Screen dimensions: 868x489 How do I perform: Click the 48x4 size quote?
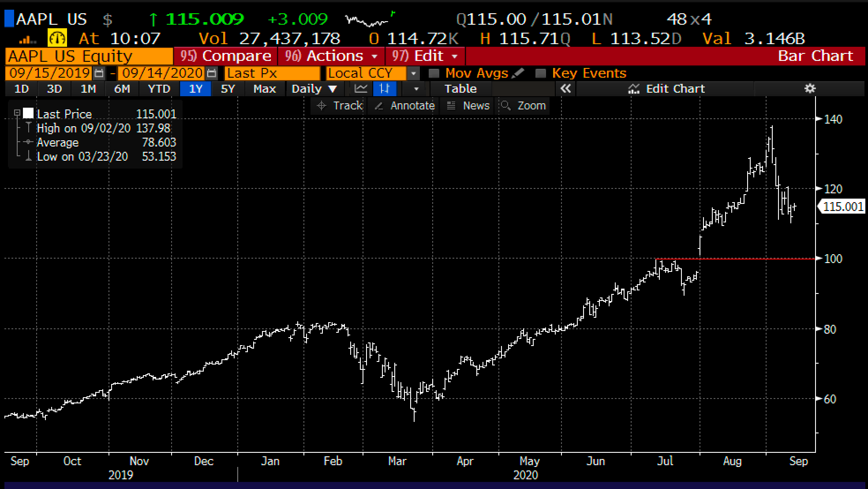click(x=689, y=19)
